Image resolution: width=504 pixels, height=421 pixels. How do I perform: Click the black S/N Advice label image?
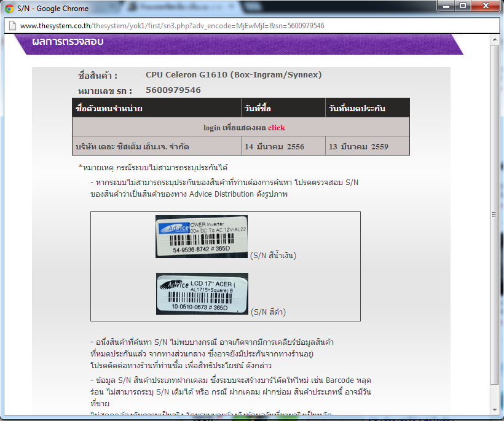pyautogui.click(x=202, y=294)
